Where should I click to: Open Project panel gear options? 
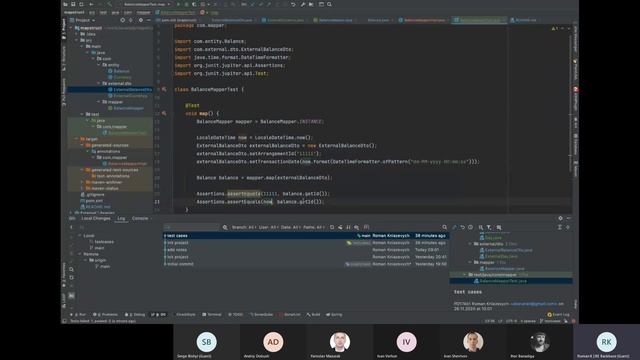click(141, 20)
